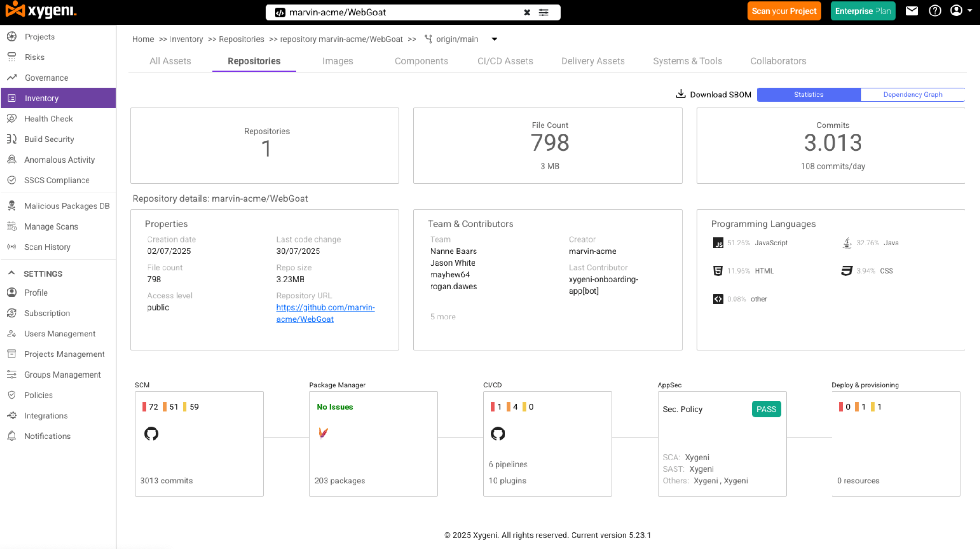Click the filter sliders icon in search bar

tap(543, 13)
